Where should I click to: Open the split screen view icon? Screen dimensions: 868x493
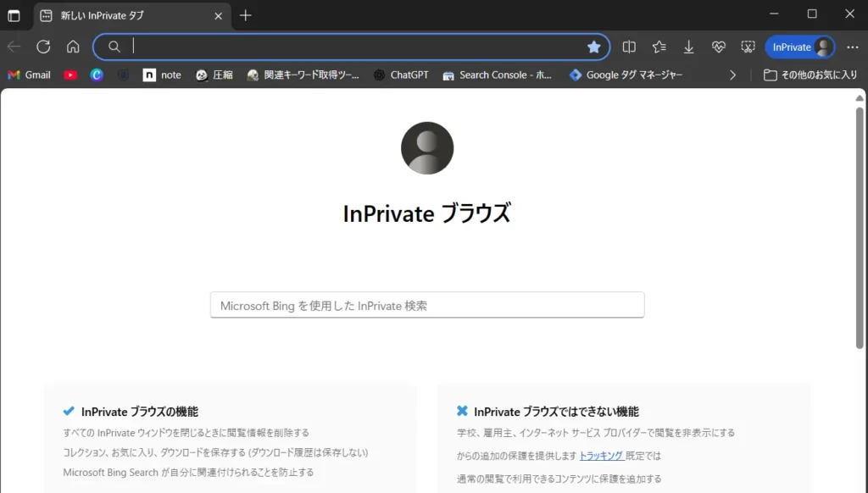[629, 47]
